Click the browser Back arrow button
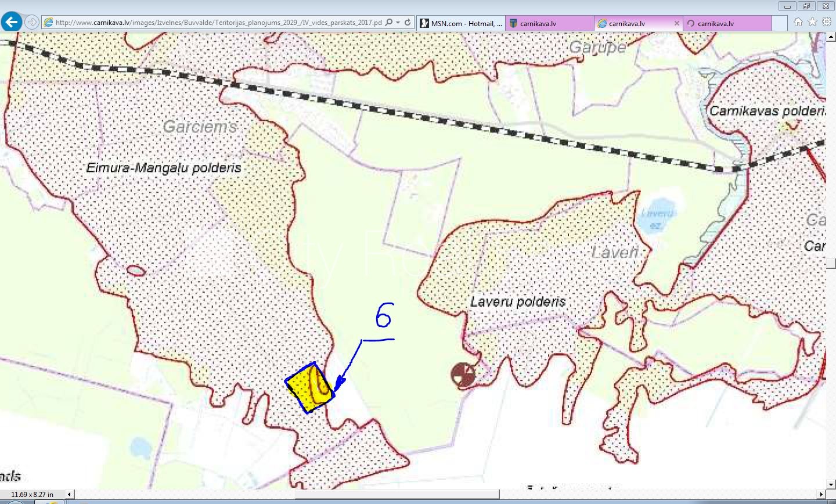 click(12, 22)
